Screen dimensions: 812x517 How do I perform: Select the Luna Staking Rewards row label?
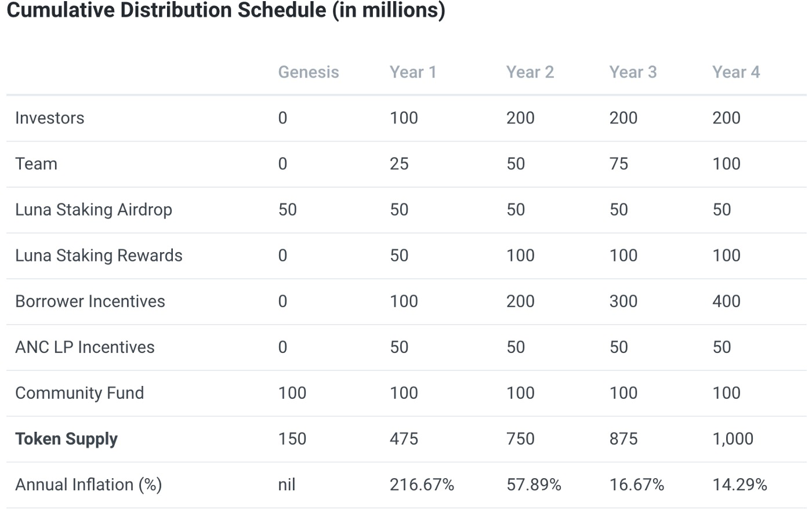99,255
